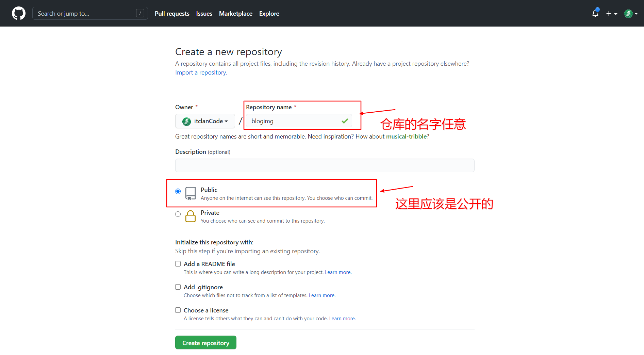The height and width of the screenshot is (355, 644).
Task: Open notifications via the bell icon
Action: (x=595, y=14)
